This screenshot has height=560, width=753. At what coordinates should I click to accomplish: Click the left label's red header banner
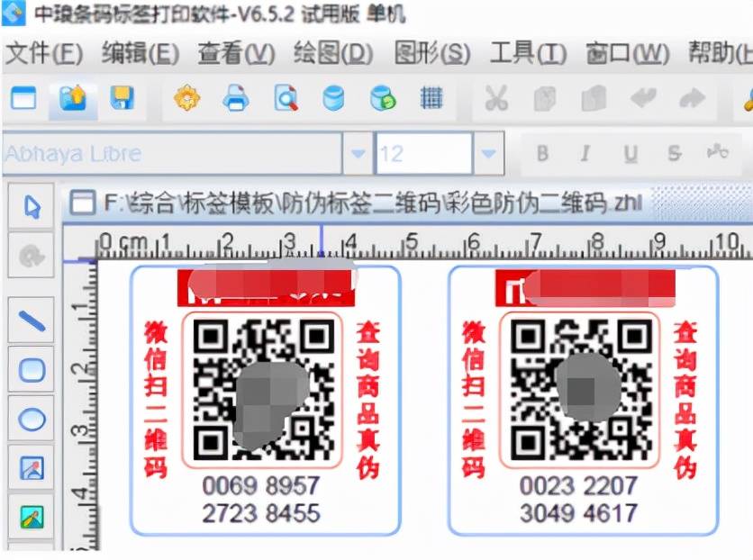point(266,288)
